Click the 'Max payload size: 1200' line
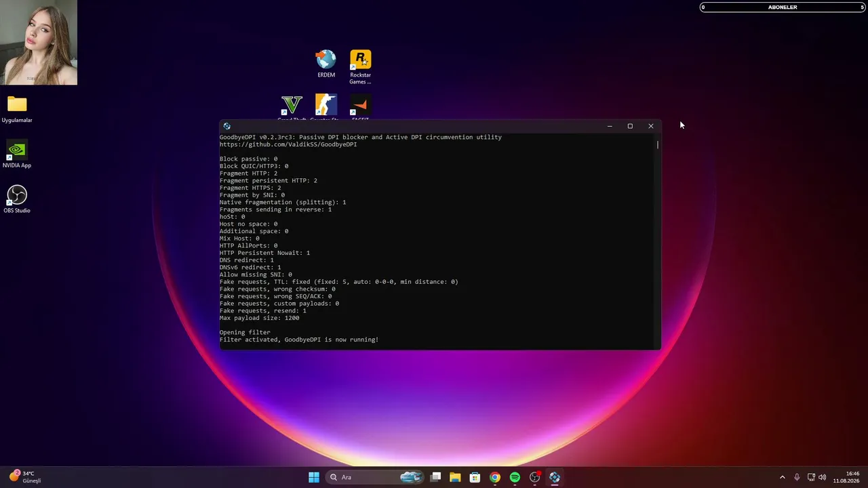The width and height of the screenshot is (868, 488). click(x=259, y=318)
